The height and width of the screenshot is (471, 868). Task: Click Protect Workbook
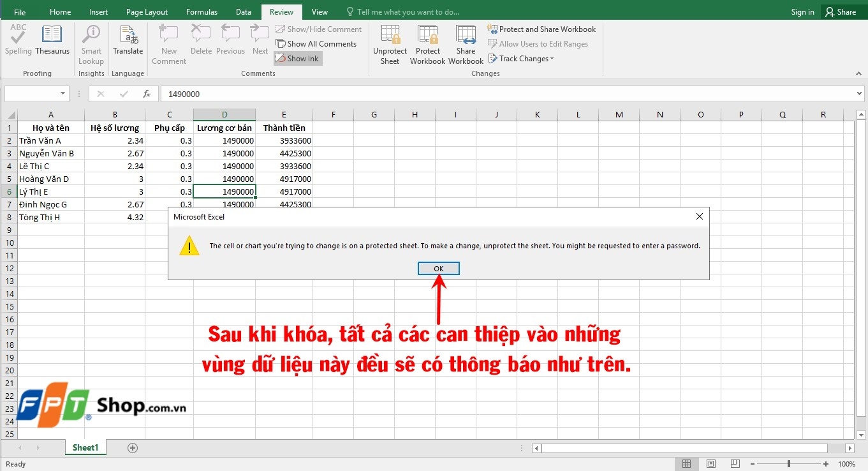coord(427,43)
